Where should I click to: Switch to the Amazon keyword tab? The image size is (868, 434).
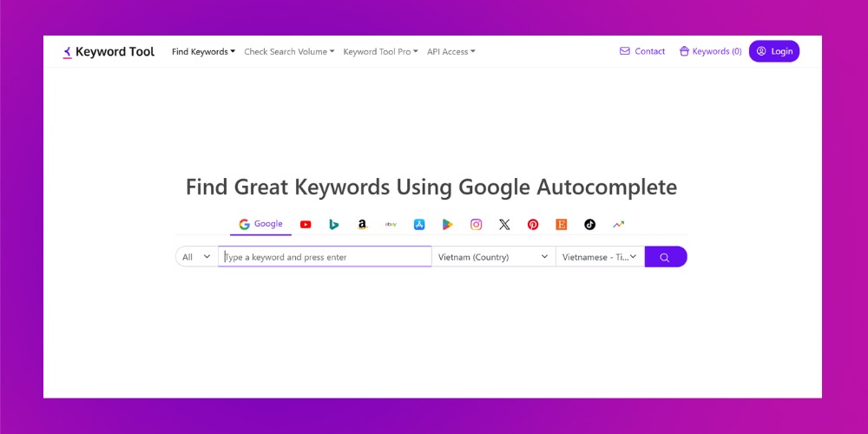tap(362, 224)
